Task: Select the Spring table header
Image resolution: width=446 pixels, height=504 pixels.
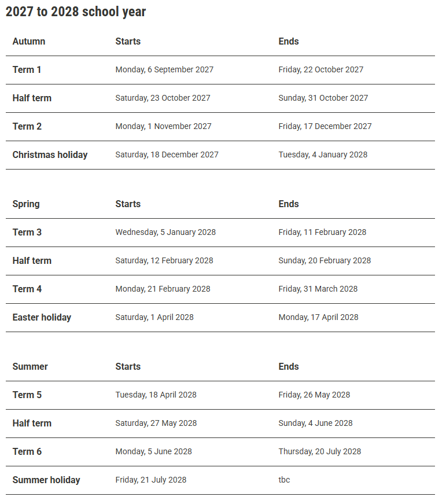Action: click(26, 204)
